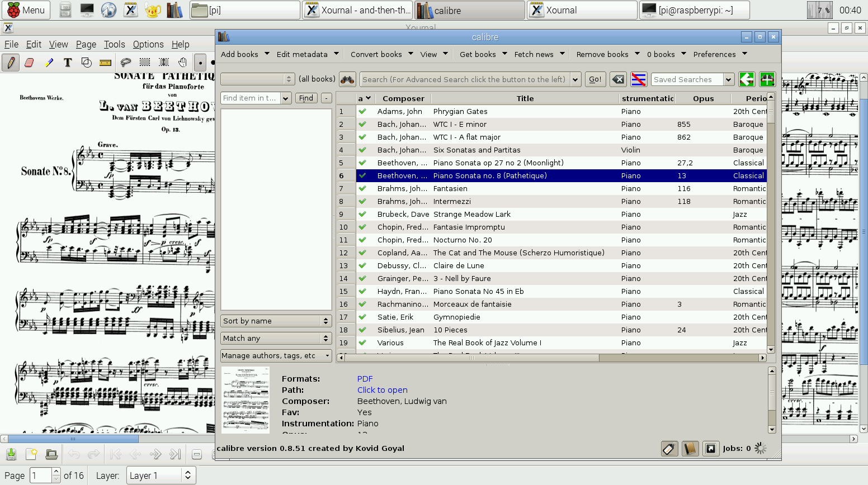Open the Advanced Search binoculars button
Image resolution: width=868 pixels, height=485 pixels.
tap(347, 79)
